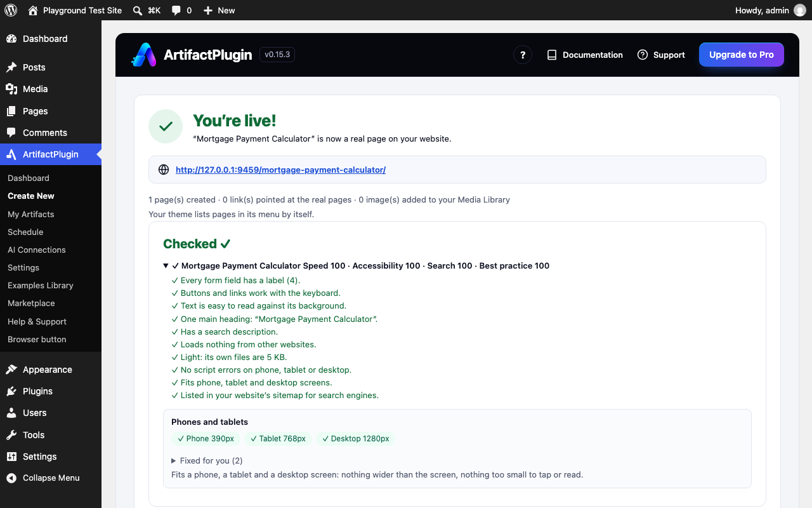Open the comments bubble icon in admin bar
The image size is (812, 508).
[x=176, y=10]
